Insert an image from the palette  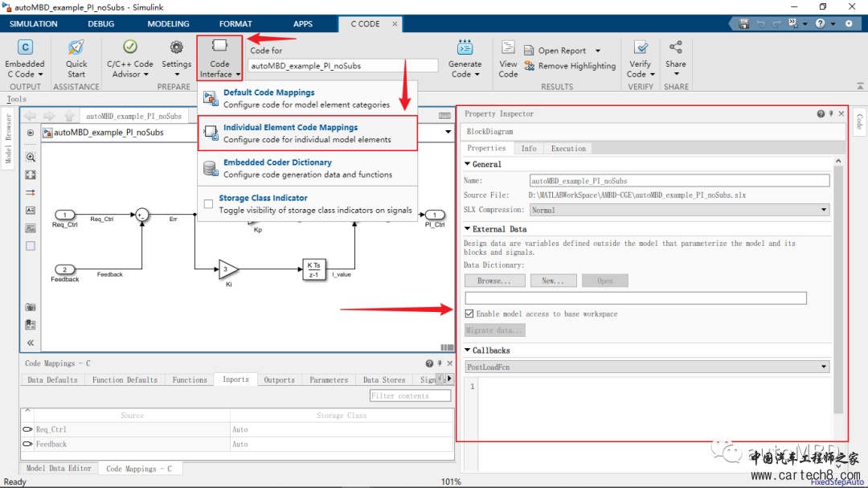(31, 228)
